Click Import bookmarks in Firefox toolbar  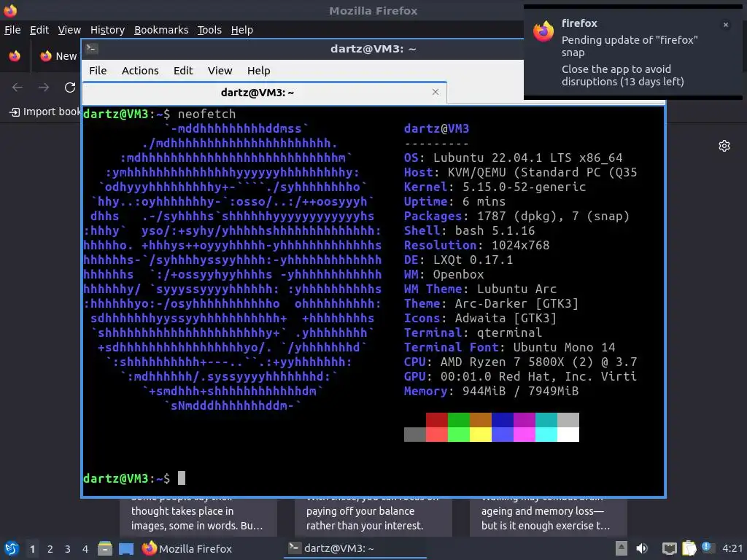45,112
